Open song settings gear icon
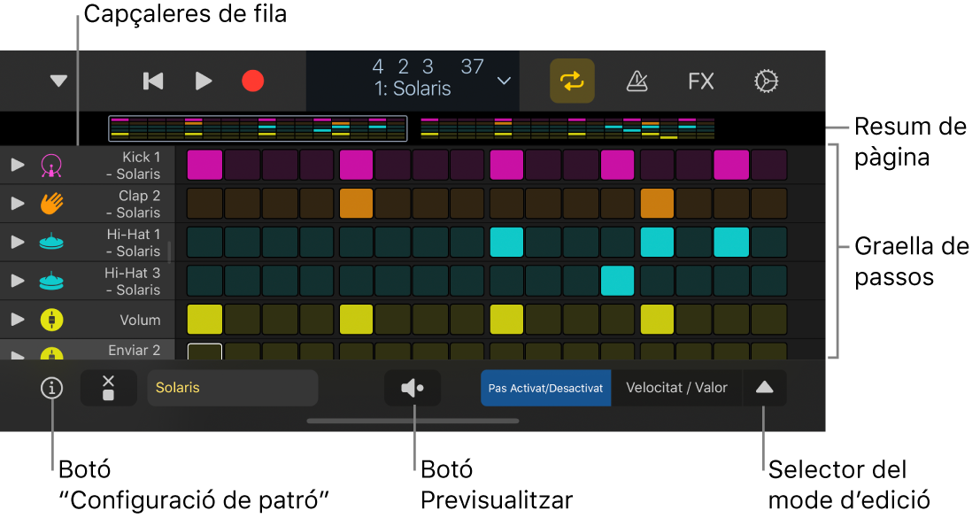980x518 pixels. click(x=767, y=81)
